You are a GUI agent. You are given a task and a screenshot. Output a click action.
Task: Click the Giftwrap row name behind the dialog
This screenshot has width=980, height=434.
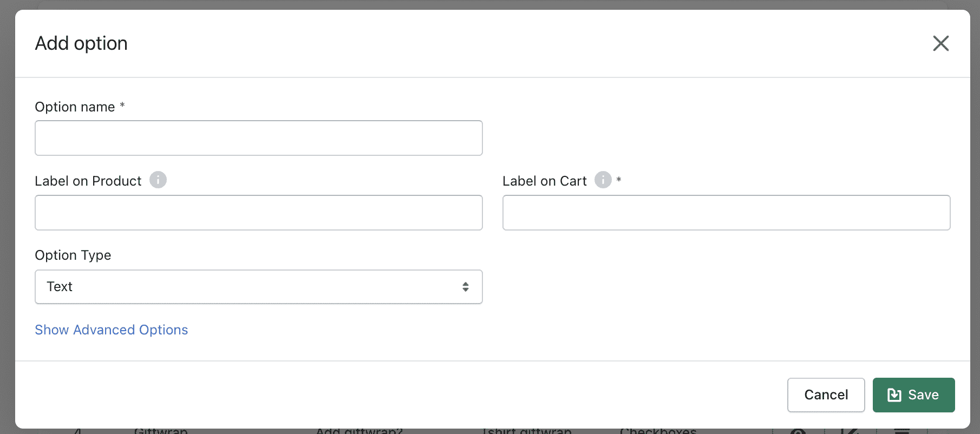tap(161, 431)
